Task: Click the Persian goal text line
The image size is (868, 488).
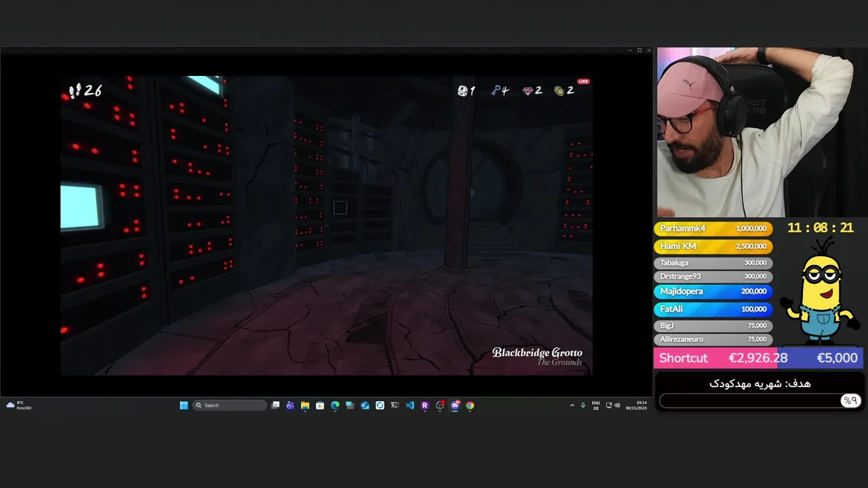Action: (759, 384)
